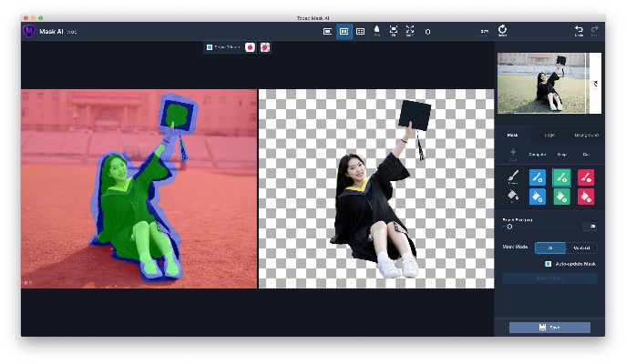The image size is (626, 364).
Task: Toggle the Auto-update Mask checkbox
Action: click(x=549, y=264)
